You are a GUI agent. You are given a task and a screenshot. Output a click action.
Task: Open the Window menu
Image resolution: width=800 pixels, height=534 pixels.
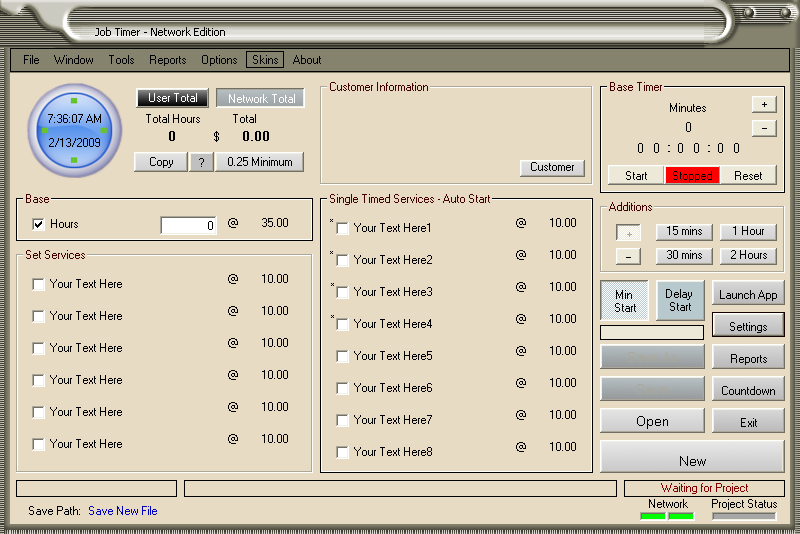tap(73, 60)
